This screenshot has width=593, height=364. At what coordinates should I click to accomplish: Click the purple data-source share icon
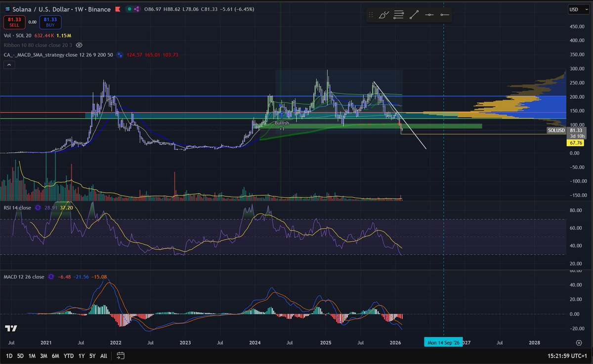click(x=137, y=9)
